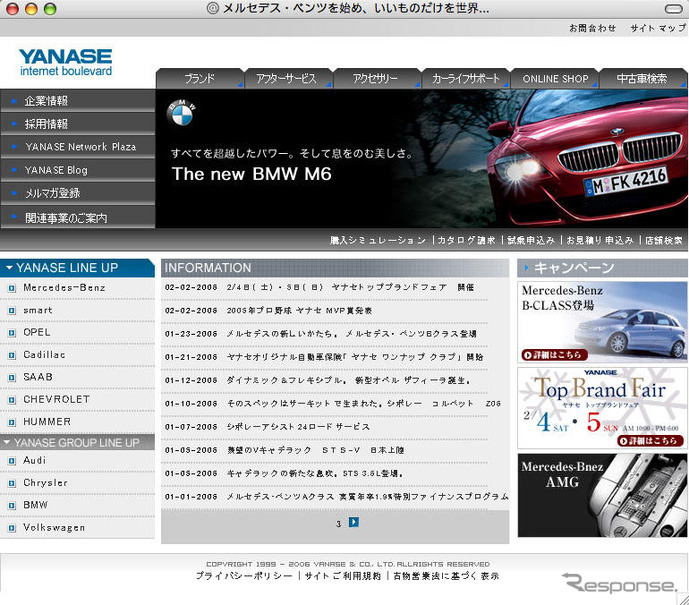Open Audi in the group lineup

(x=34, y=460)
